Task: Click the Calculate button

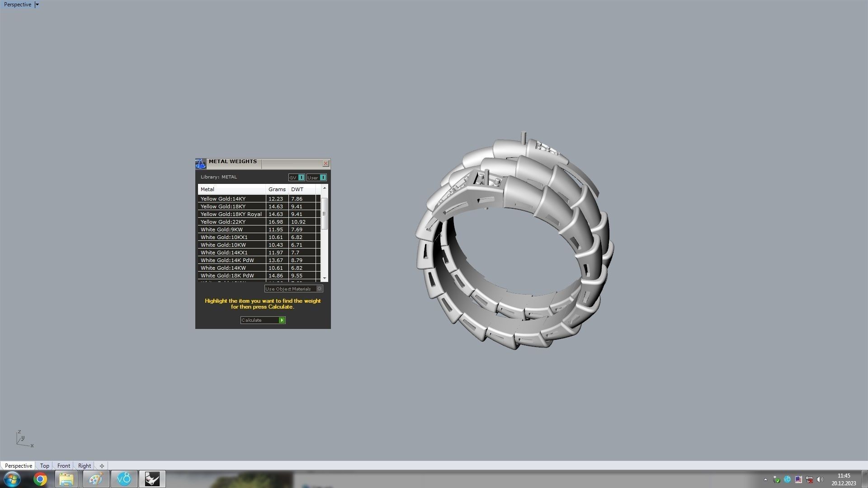Action: (263, 320)
